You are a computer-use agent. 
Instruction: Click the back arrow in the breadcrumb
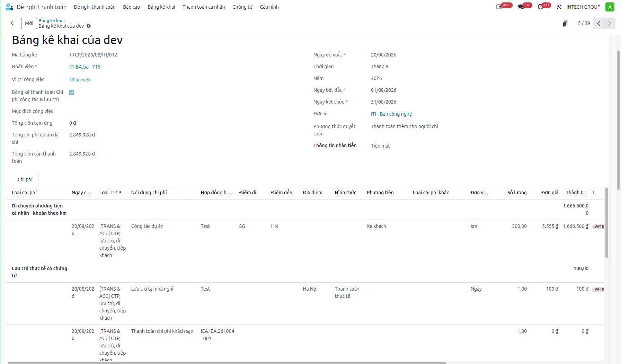click(12, 23)
